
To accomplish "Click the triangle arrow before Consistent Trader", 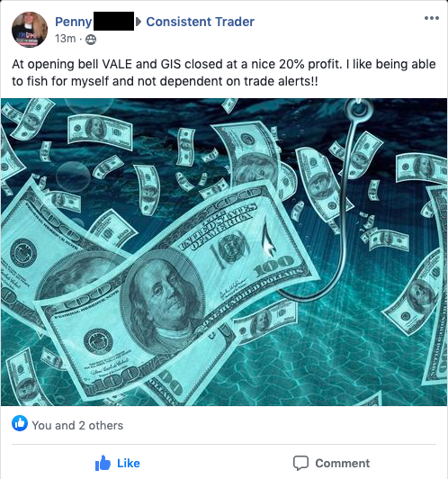I will click(139, 22).
